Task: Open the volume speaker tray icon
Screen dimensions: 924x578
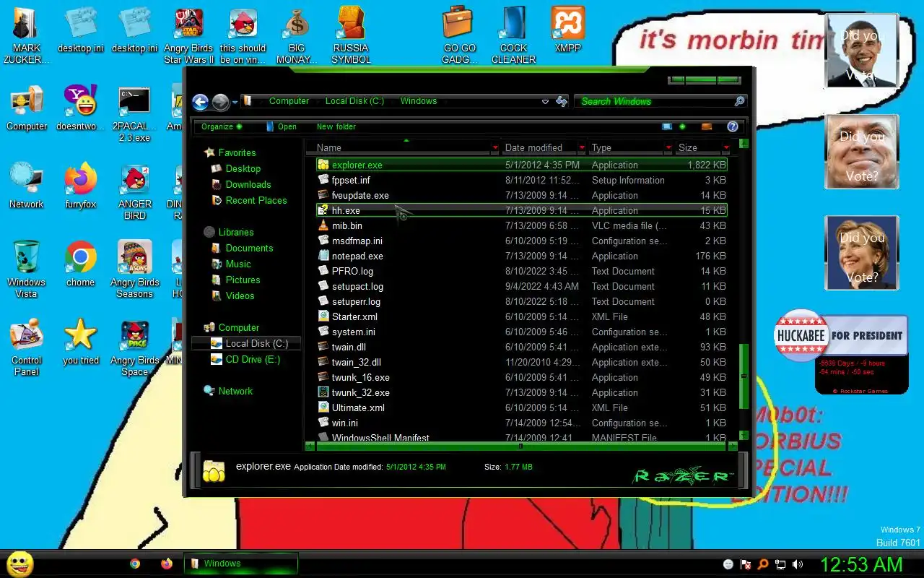Action: [798, 564]
